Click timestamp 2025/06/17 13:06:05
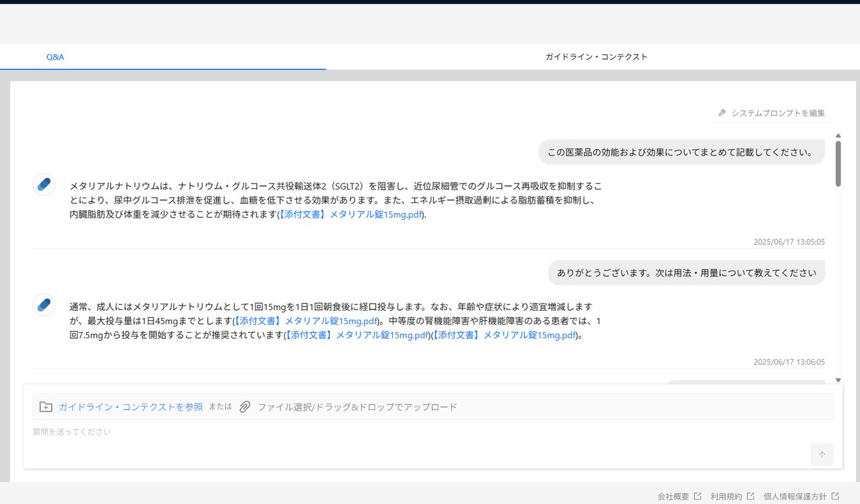860x504 pixels. coord(789,362)
